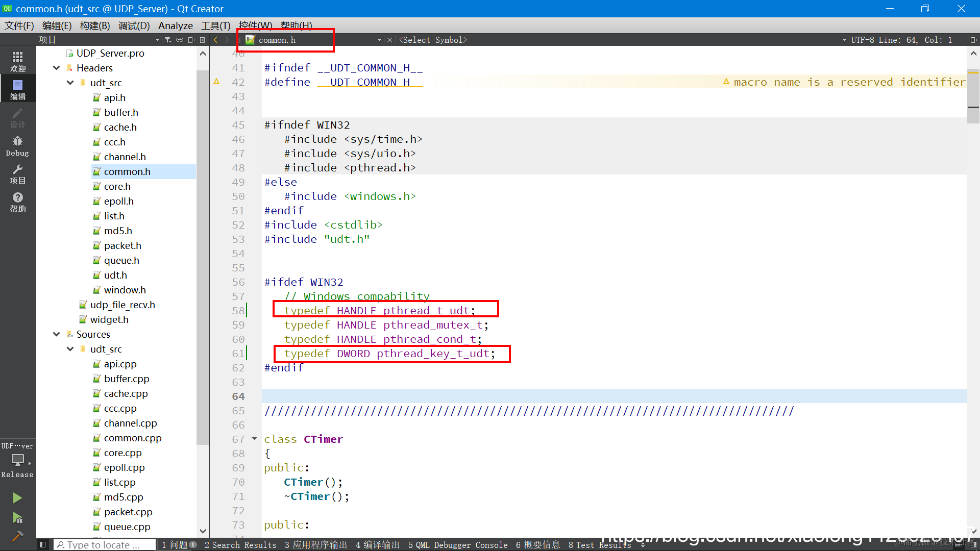Build project with the hammer icon
980x551 pixels.
(17, 536)
